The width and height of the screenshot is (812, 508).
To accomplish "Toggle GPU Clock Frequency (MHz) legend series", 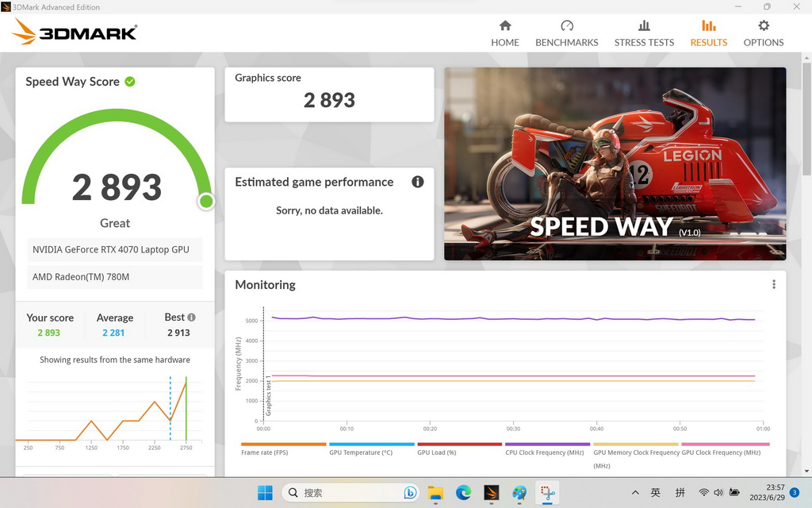I will [x=725, y=449].
